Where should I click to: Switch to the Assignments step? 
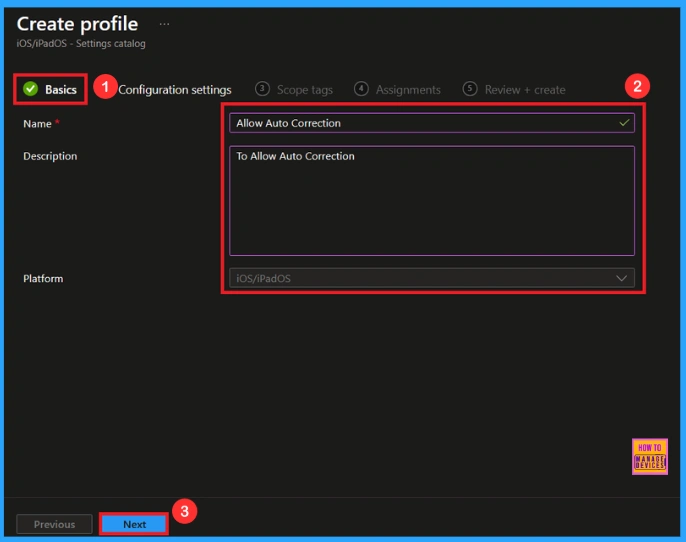[397, 90]
